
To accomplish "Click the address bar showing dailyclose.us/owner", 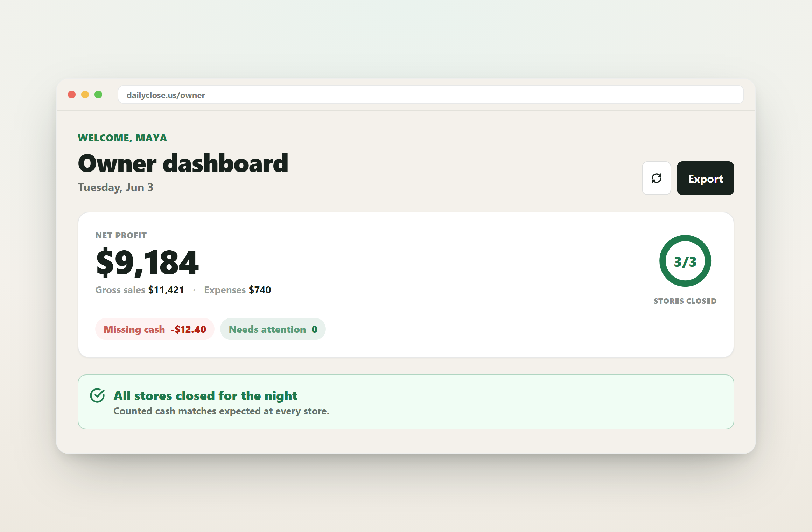I will (430, 95).
